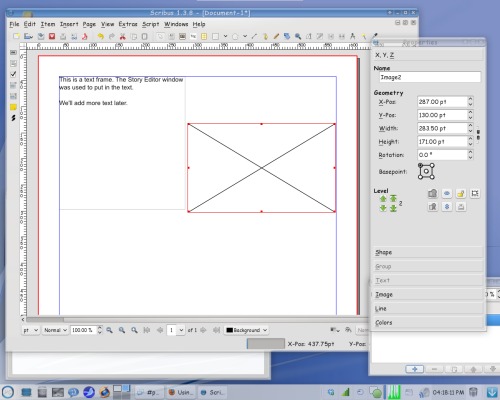Expand the Image section in Properties
The image size is (500, 400).
point(428,295)
